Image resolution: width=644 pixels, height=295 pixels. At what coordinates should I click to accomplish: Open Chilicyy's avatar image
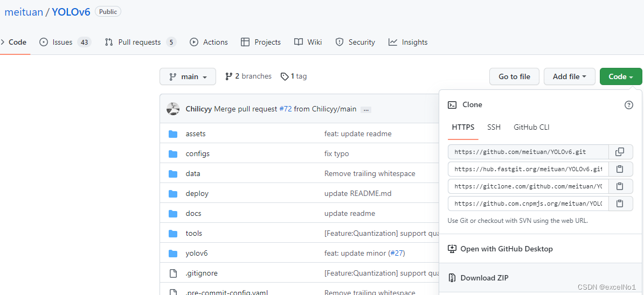[x=173, y=109]
